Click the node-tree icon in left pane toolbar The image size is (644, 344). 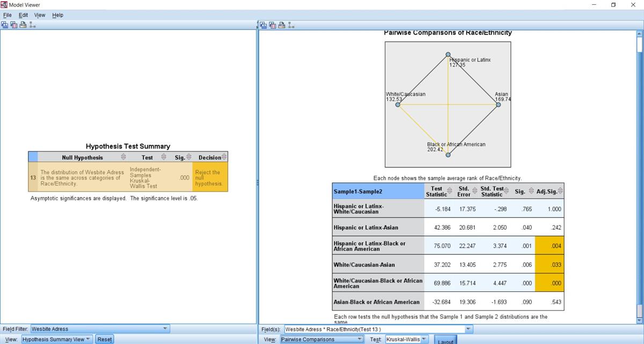(32, 25)
